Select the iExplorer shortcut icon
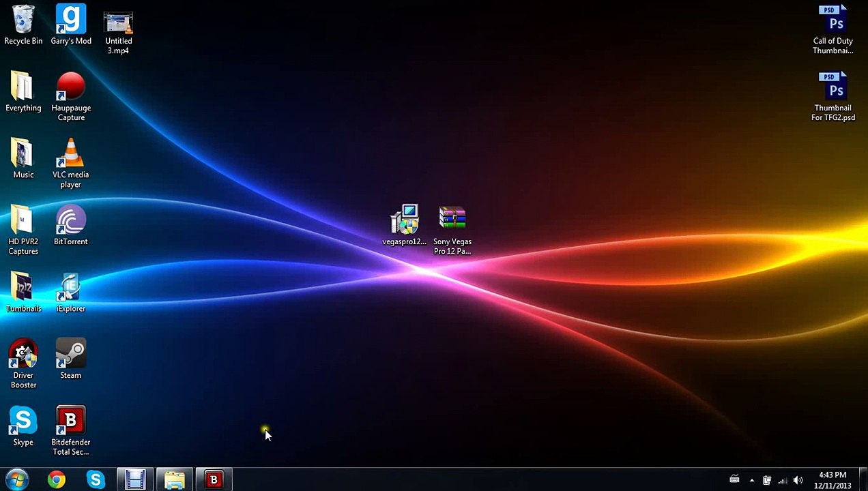The height and width of the screenshot is (491, 868). tap(71, 293)
